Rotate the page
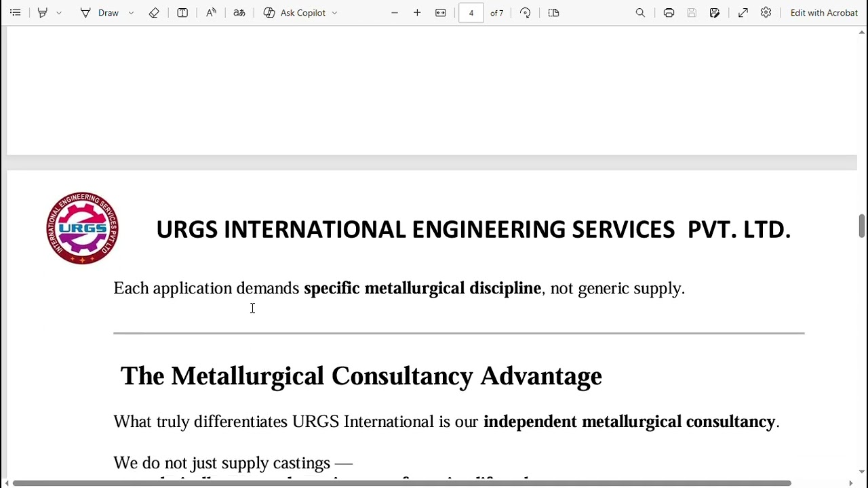 click(x=526, y=13)
